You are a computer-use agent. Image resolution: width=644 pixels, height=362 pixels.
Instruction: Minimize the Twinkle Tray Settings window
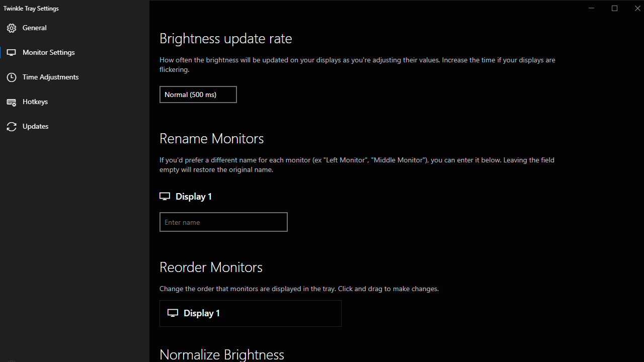click(x=592, y=8)
